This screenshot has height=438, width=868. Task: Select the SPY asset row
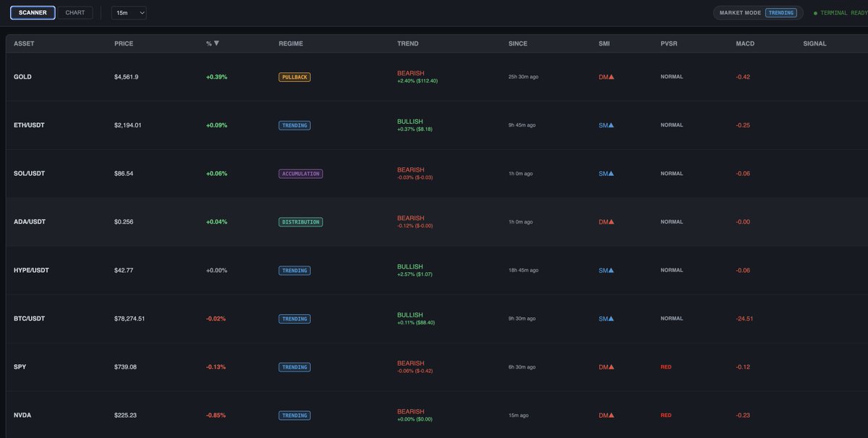click(437, 367)
